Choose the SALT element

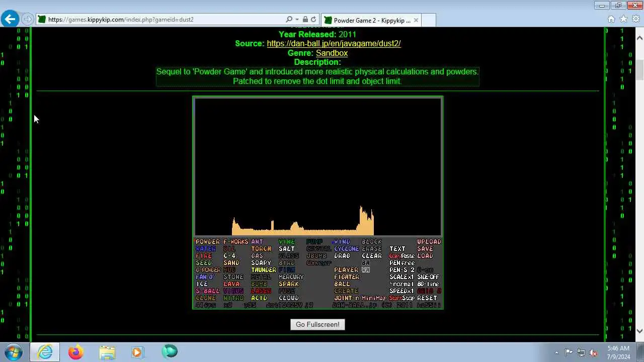pyautogui.click(x=287, y=249)
